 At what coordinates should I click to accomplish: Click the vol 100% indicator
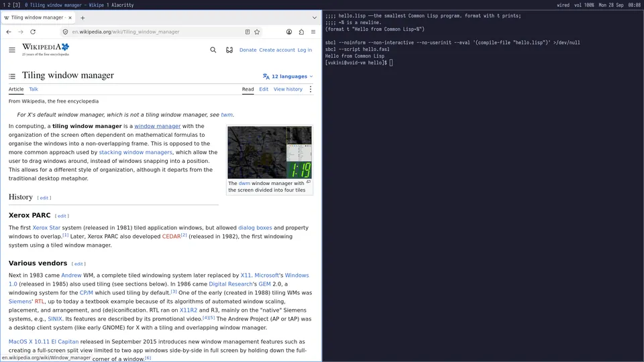[584, 5]
